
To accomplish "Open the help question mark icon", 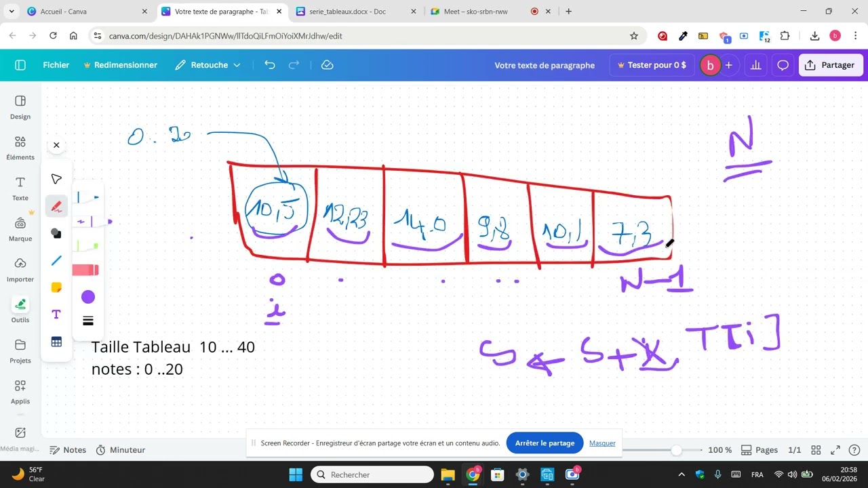I will (854, 450).
